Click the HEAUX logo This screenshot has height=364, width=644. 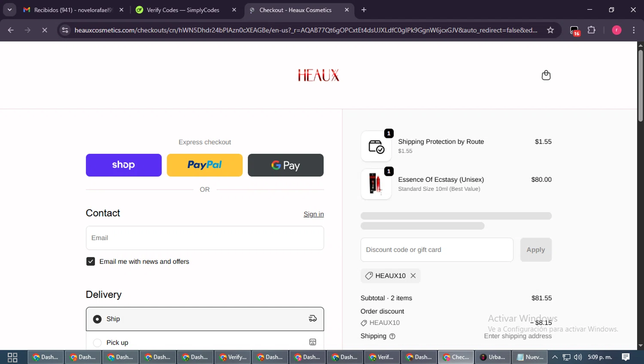pyautogui.click(x=319, y=76)
